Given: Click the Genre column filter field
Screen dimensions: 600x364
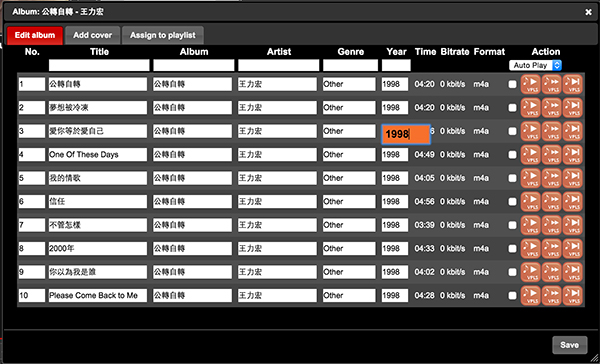Looking at the screenshot, I should click(x=351, y=65).
